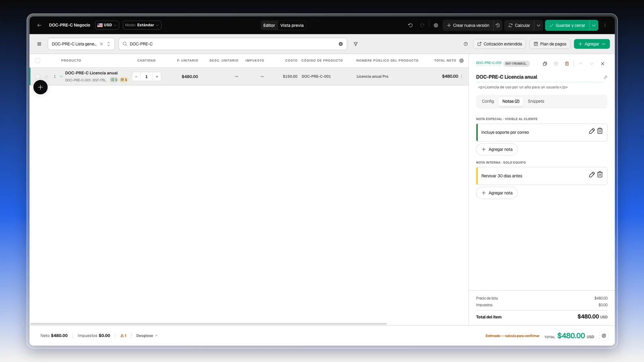Increase quantity with the plus stepper

157,76
